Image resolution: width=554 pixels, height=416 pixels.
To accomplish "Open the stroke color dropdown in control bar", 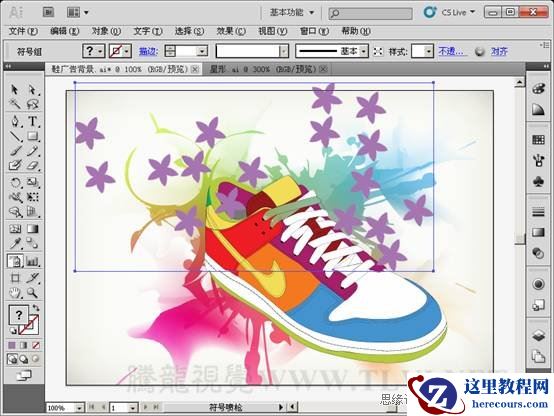I will tap(127, 51).
